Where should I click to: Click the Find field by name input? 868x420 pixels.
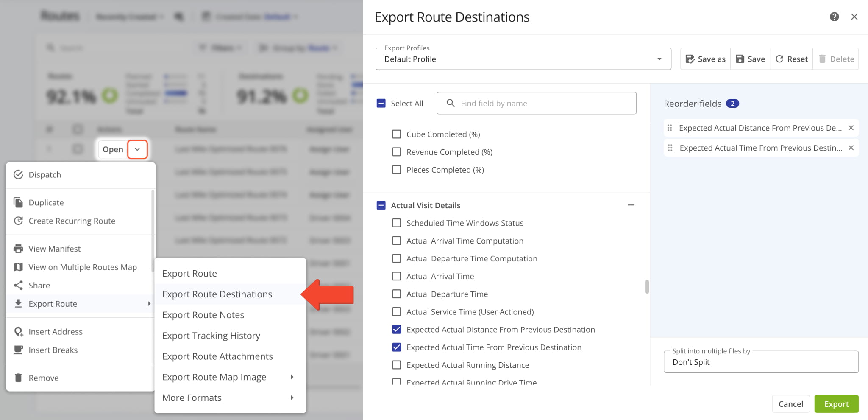pos(536,103)
